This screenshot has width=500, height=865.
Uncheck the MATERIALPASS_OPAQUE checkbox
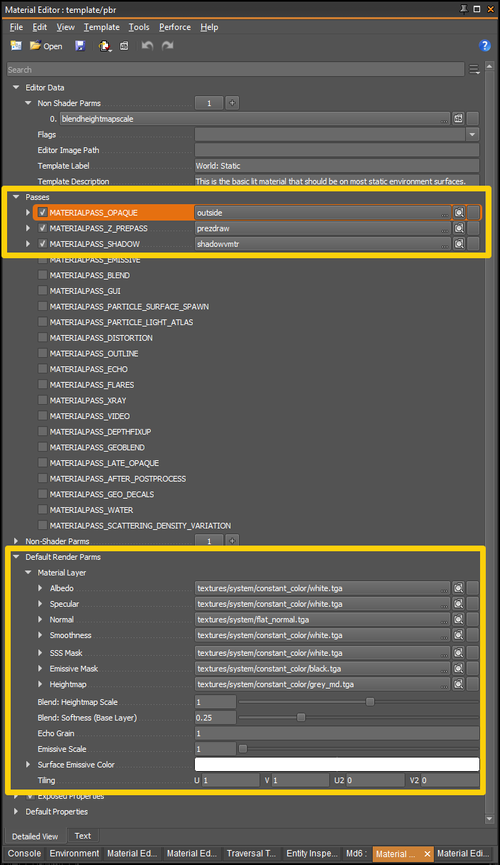click(42, 212)
